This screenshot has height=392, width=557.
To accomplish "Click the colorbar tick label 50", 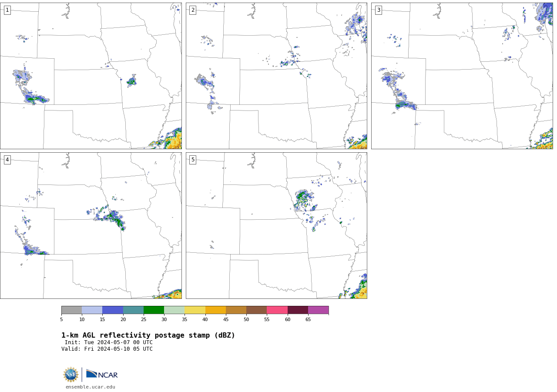I will 246,320.
